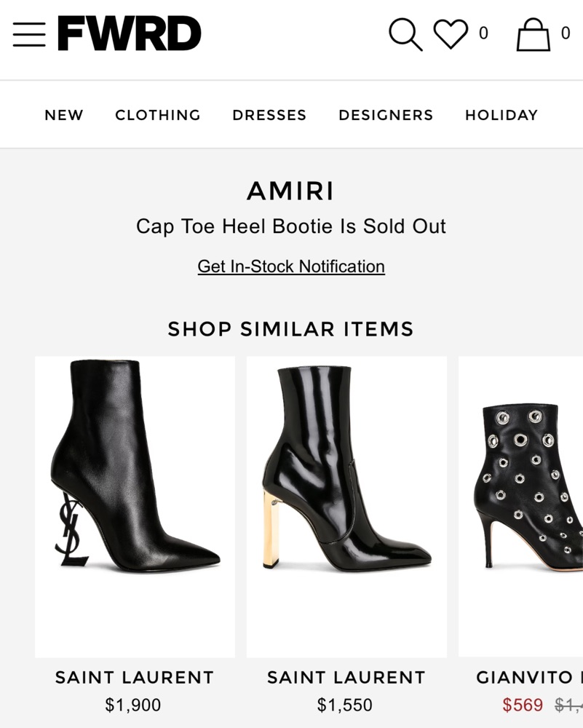The height and width of the screenshot is (728, 583).
Task: Open the Clothing menu item
Action: (x=158, y=115)
